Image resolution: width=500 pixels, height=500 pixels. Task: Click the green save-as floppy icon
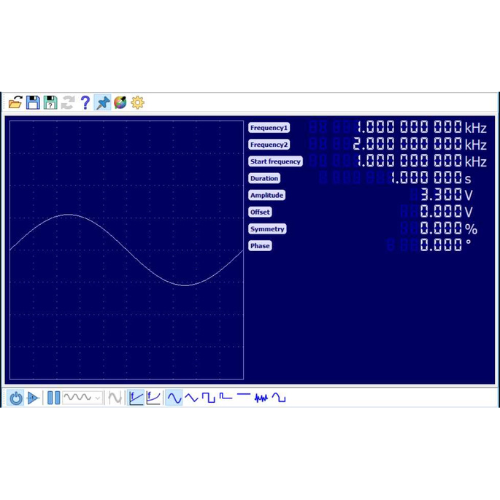coord(50,102)
